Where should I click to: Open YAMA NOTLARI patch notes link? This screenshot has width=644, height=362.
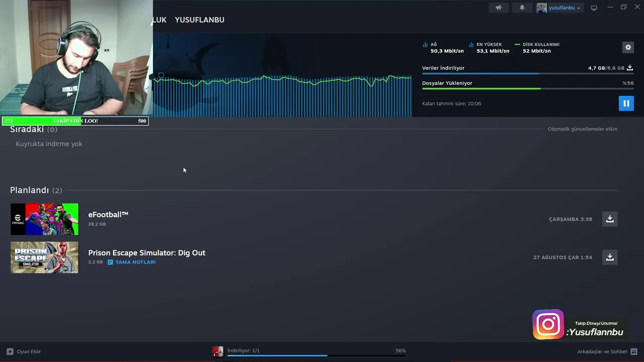click(x=135, y=262)
